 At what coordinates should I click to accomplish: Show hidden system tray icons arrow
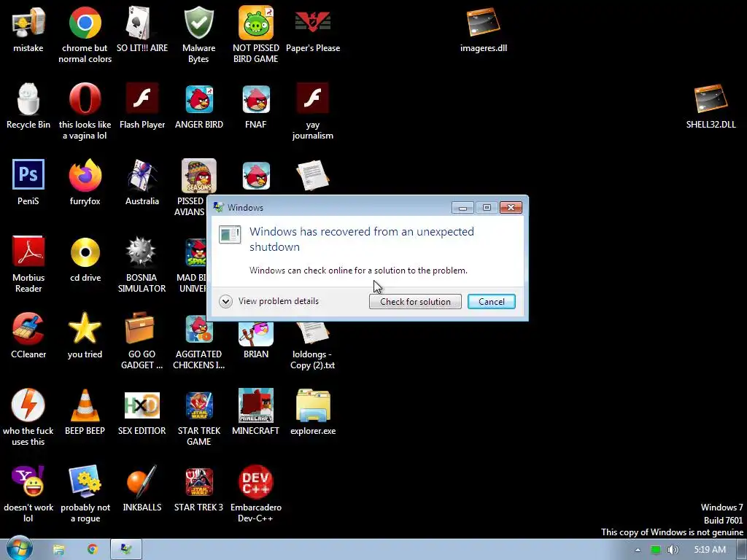(638, 550)
